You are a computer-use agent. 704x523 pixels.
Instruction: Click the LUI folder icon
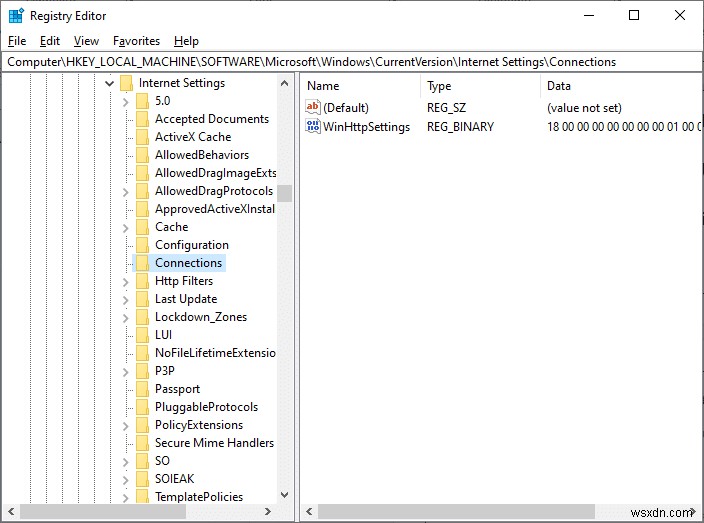143,335
